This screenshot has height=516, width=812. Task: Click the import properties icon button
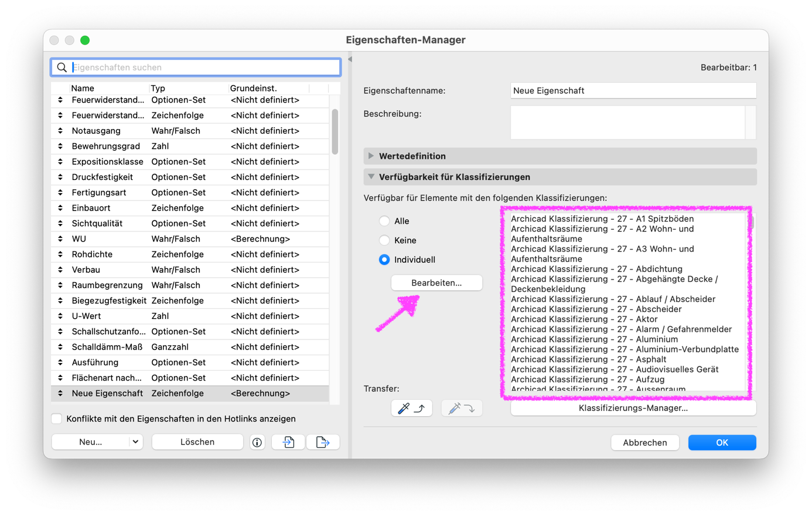coord(288,443)
